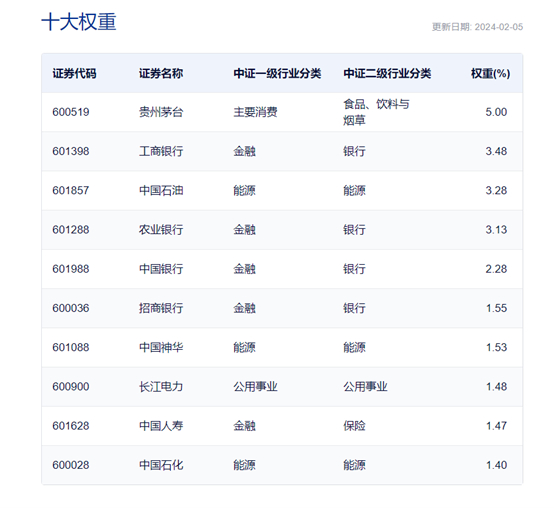Select stock code 600900
Image resolution: width=554 pixels, height=508 pixels.
pos(71,387)
